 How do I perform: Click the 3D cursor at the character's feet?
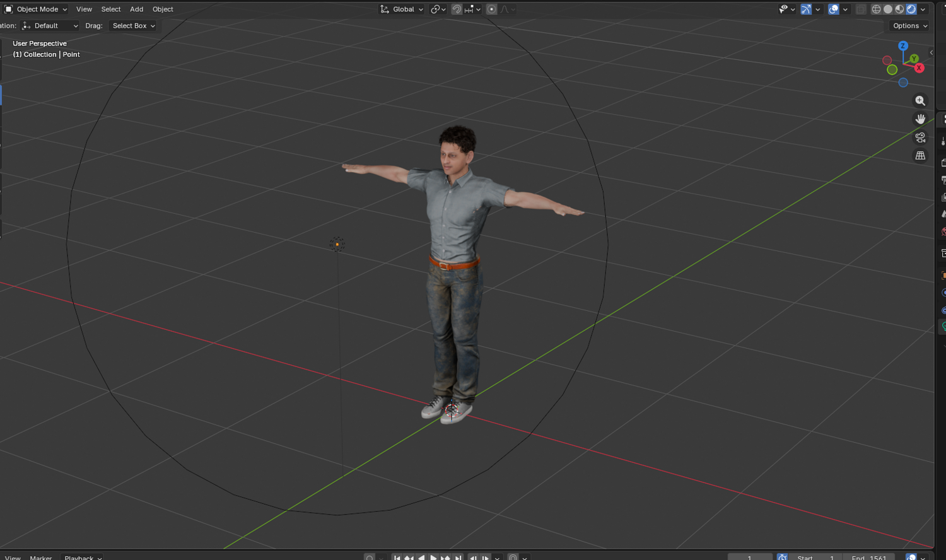click(x=451, y=409)
